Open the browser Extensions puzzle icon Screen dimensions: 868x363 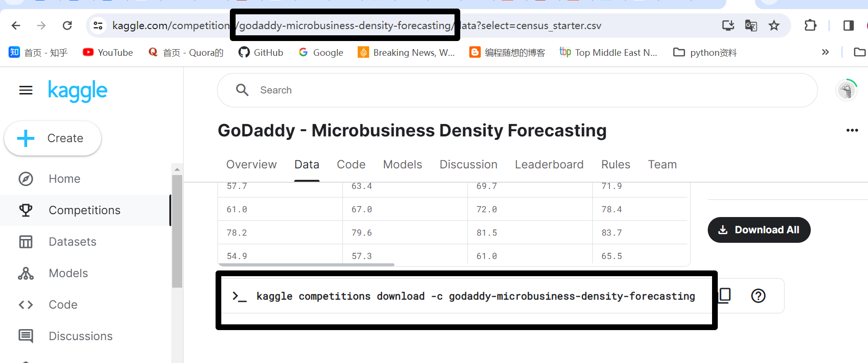[x=810, y=25]
